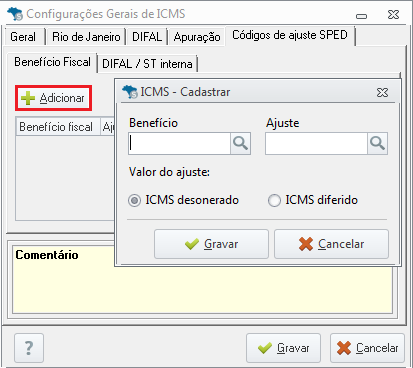Select the ICMS diferido radio option

[x=274, y=201]
